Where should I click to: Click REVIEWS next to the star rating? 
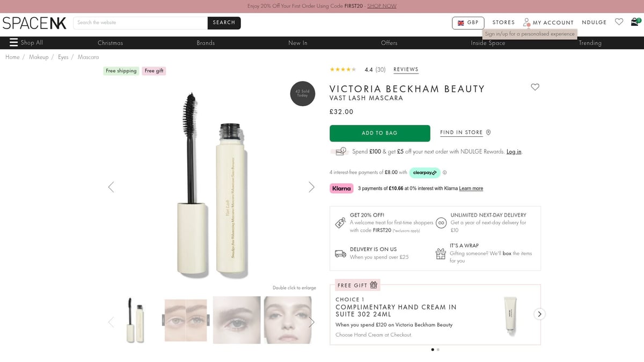click(406, 69)
